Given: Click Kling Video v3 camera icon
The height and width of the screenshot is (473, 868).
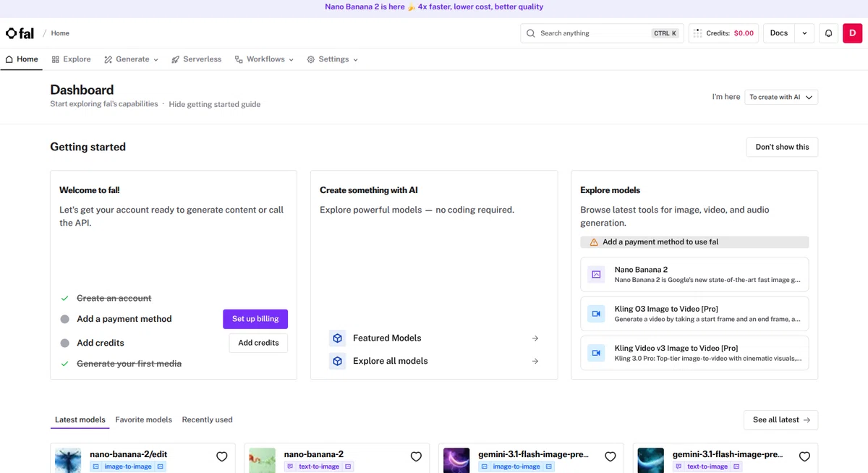Looking at the screenshot, I should coord(596,353).
